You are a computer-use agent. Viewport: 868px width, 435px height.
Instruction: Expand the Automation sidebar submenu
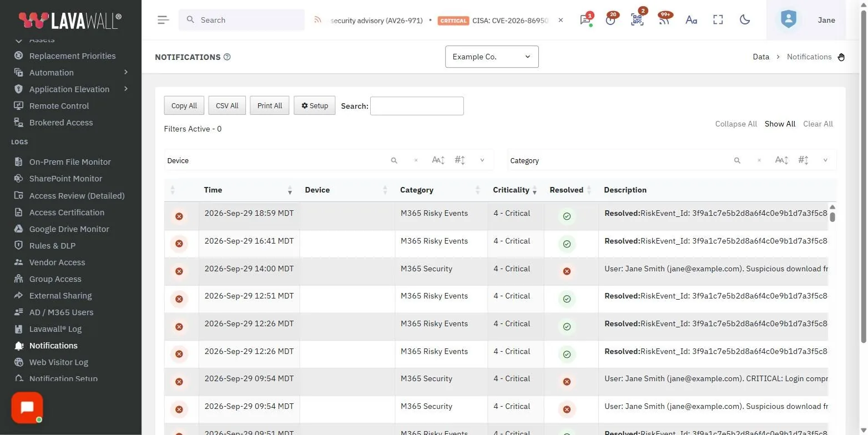[x=126, y=72]
